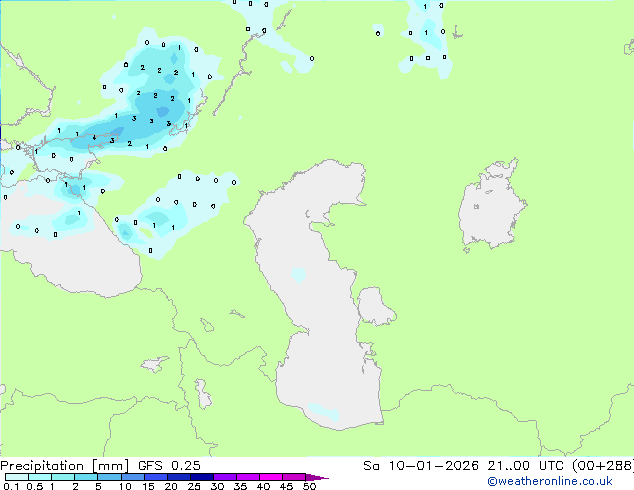The image size is (634, 490).
Task: Select the 2–5 mm legend color box
Action: [87, 477]
